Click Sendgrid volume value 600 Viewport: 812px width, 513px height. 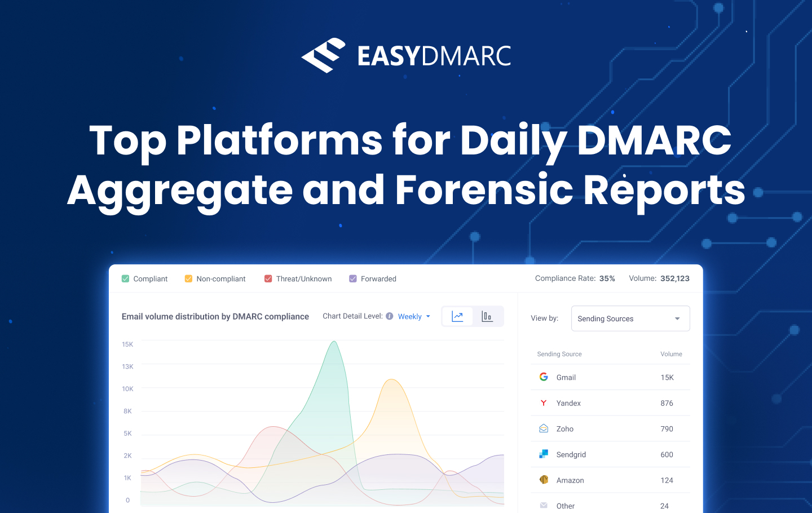coord(667,455)
